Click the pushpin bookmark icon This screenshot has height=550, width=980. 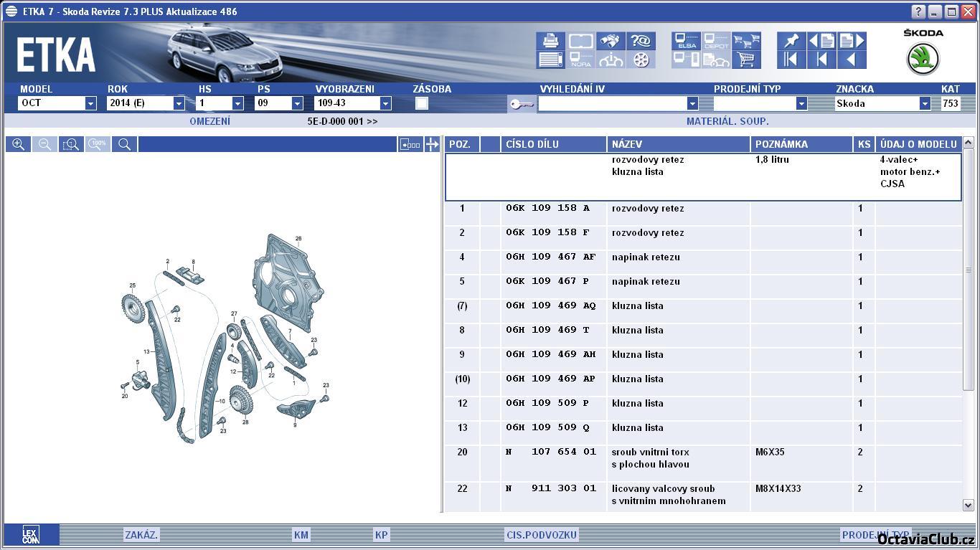[x=791, y=41]
